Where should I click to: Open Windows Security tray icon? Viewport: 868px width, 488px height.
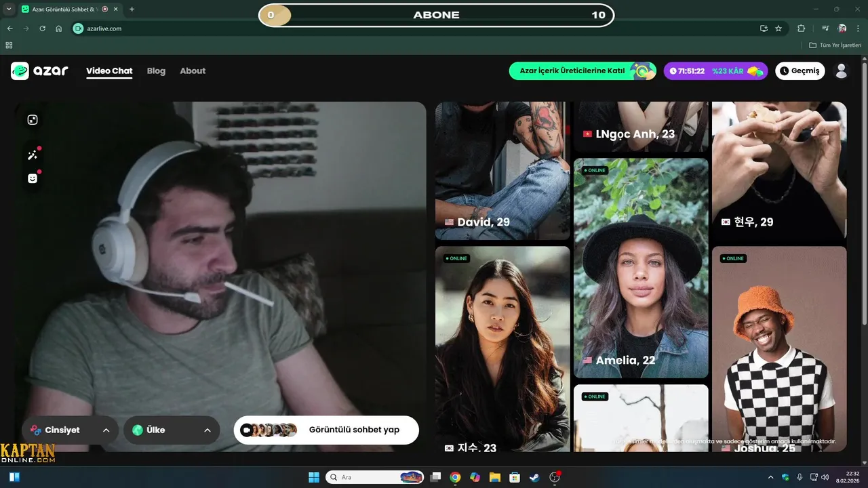point(785,477)
